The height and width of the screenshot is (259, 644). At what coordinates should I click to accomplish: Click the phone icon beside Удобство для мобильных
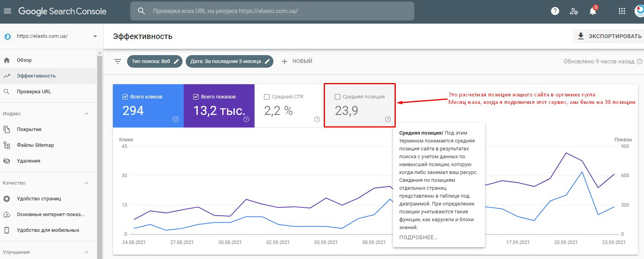7,230
